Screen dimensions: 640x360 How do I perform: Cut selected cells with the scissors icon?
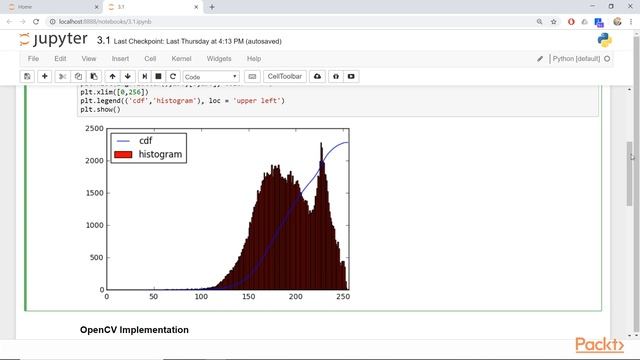(x=62, y=76)
